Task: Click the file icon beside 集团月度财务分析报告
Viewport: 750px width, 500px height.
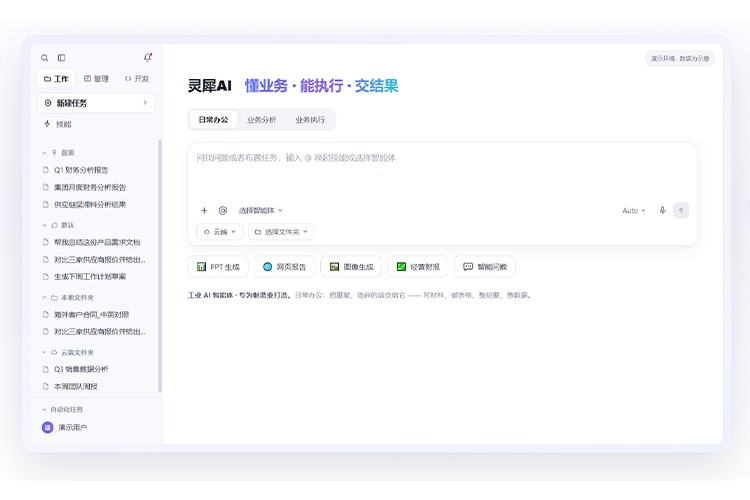Action: (46, 187)
